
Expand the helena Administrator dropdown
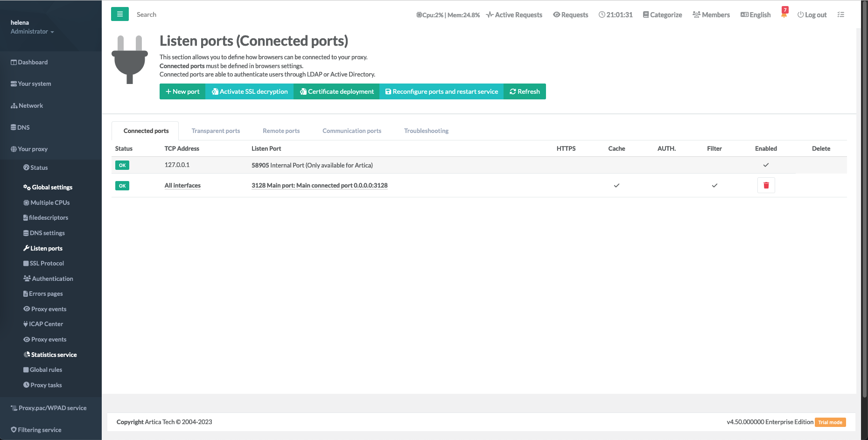tap(32, 32)
